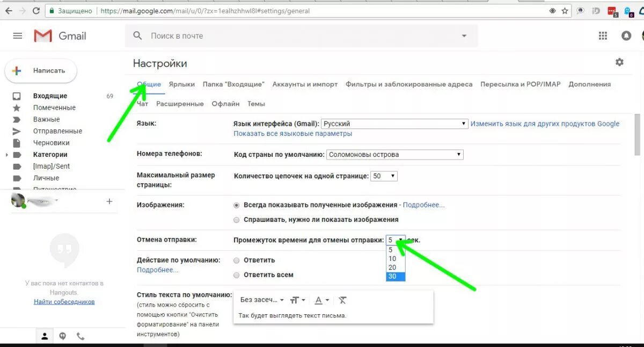Select the Ответить default action radio

(237, 260)
